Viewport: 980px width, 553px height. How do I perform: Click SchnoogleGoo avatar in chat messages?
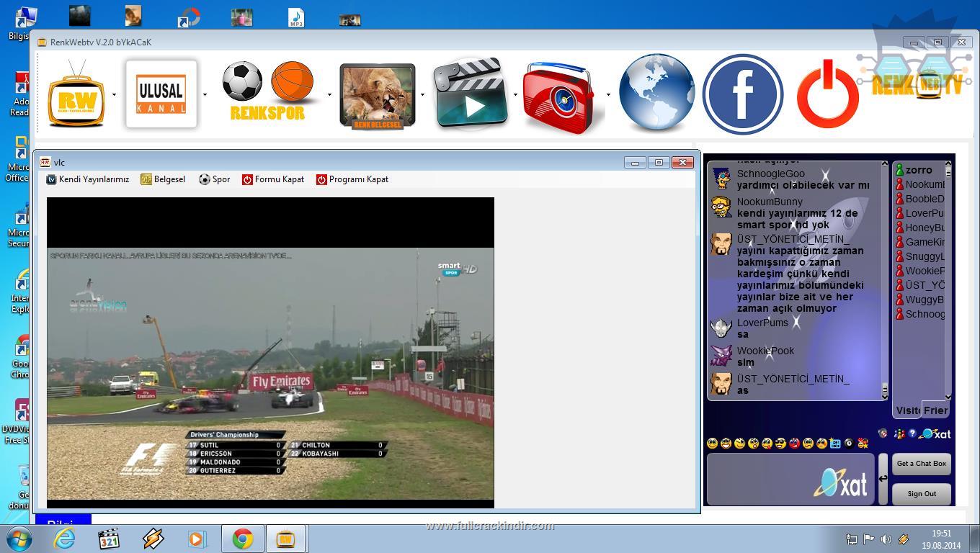pos(721,179)
